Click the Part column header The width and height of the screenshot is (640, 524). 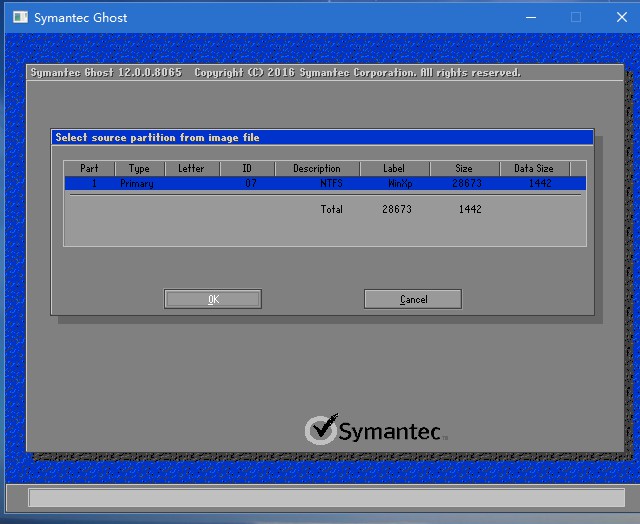[89, 169]
